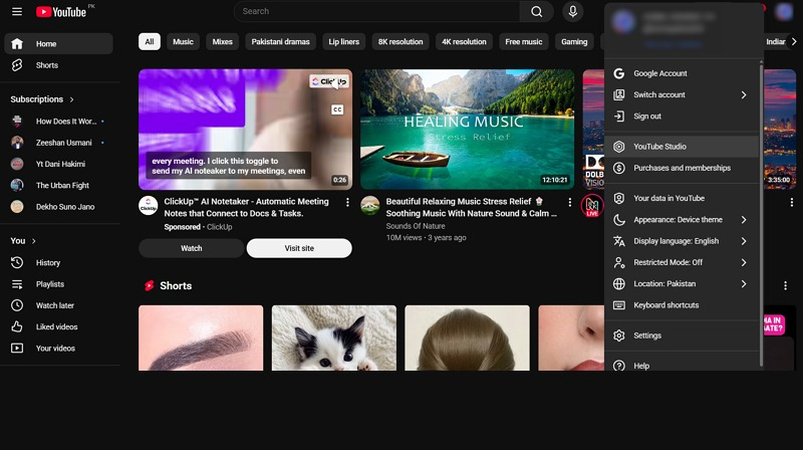Screen dimensions: 803x450
Task: Toggle closed captions on the ClickUp ad
Action: (x=337, y=109)
